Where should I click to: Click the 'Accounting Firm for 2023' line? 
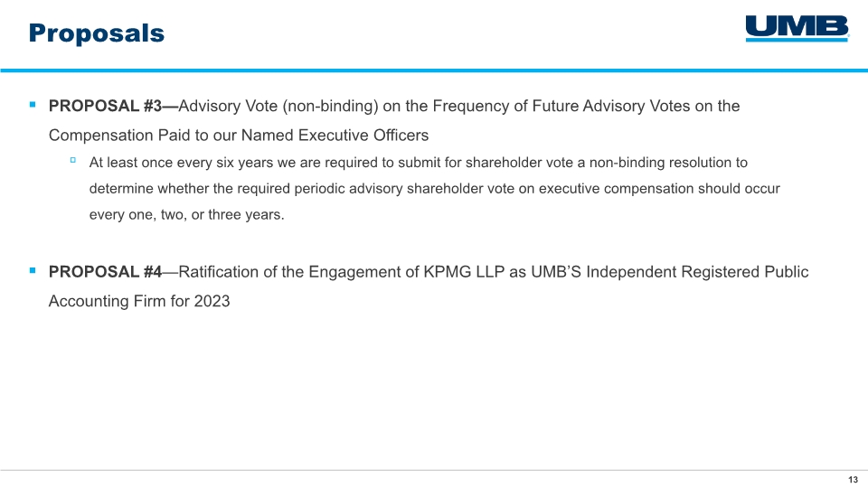click(139, 301)
